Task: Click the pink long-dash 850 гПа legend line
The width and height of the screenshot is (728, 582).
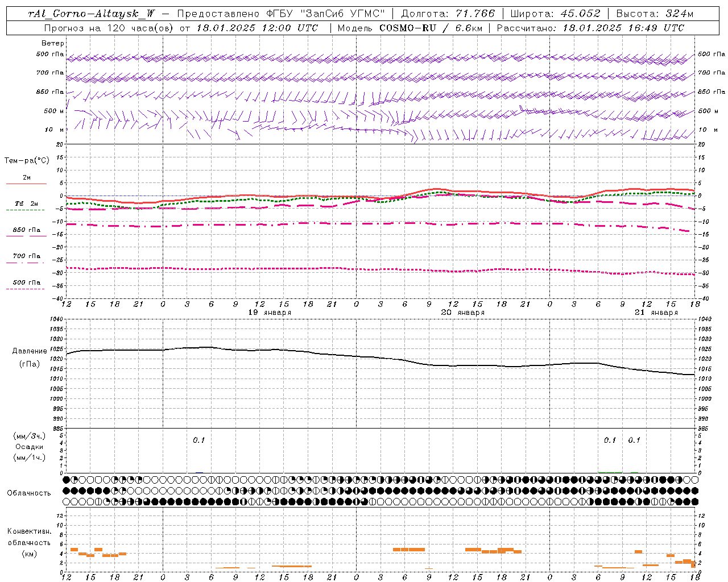Action: 26,236
